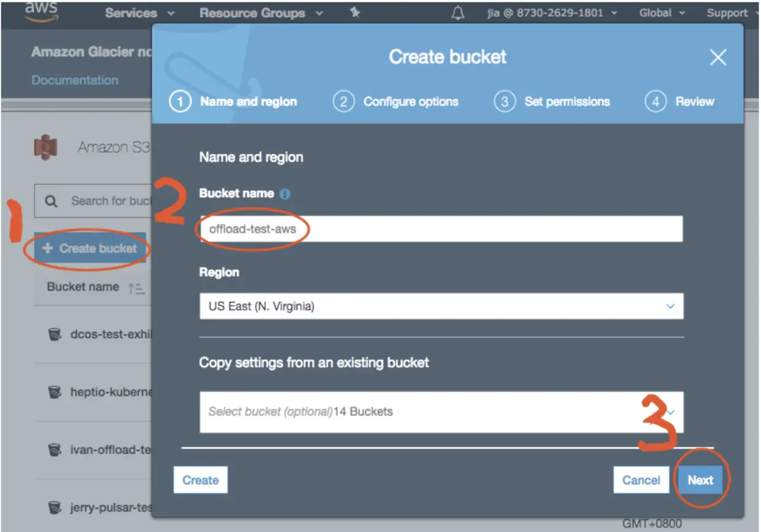Open the notifications bell

pyautogui.click(x=458, y=13)
